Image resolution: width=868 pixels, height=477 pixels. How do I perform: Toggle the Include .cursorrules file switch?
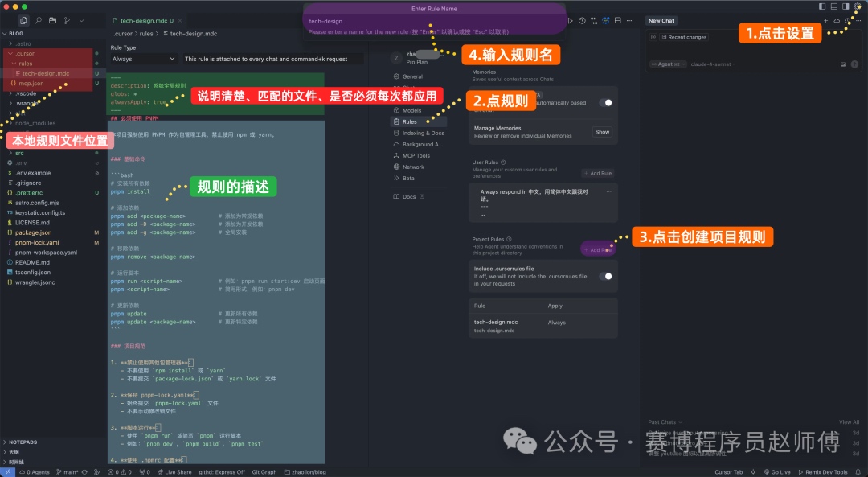[606, 276]
